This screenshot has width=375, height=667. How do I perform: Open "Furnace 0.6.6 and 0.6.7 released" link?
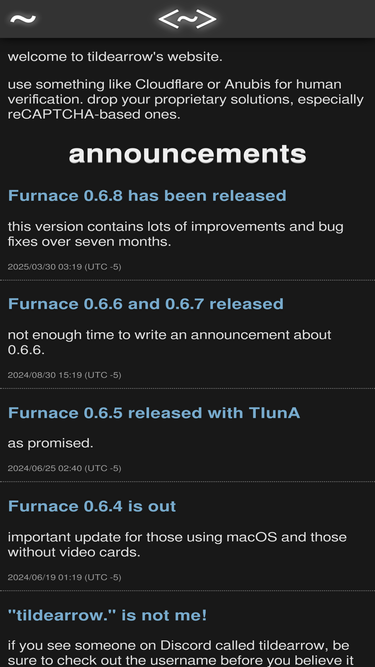click(x=146, y=304)
